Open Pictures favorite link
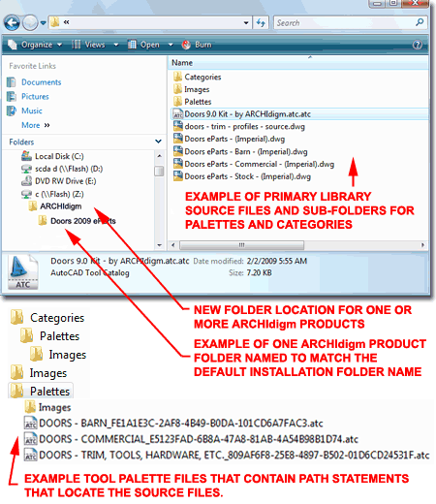 click(35, 96)
